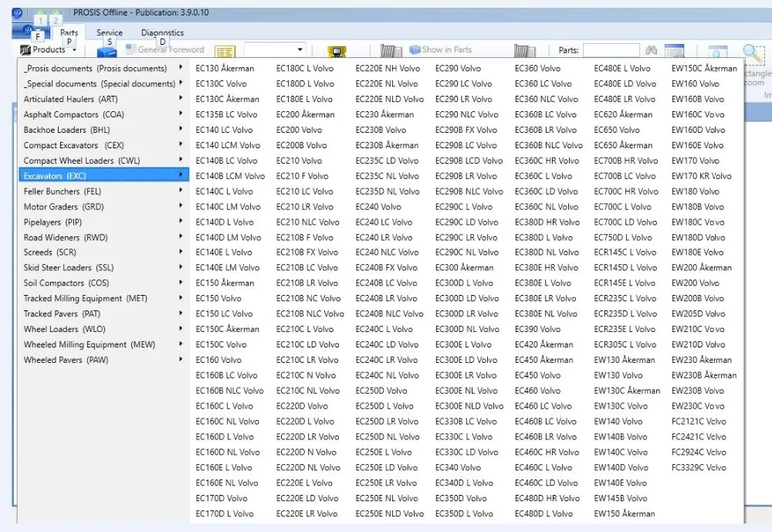Select EW170 KR Volvo model
This screenshot has height=532, width=772.
pyautogui.click(x=701, y=176)
